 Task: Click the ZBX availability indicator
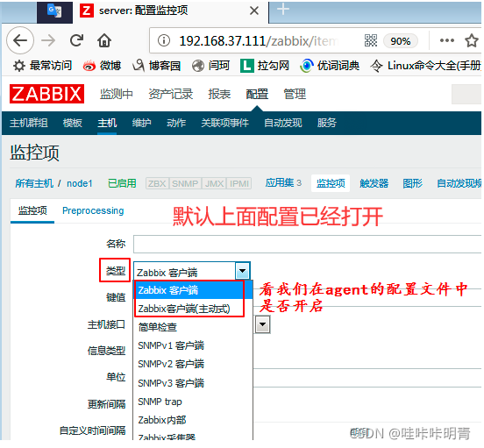click(x=157, y=183)
